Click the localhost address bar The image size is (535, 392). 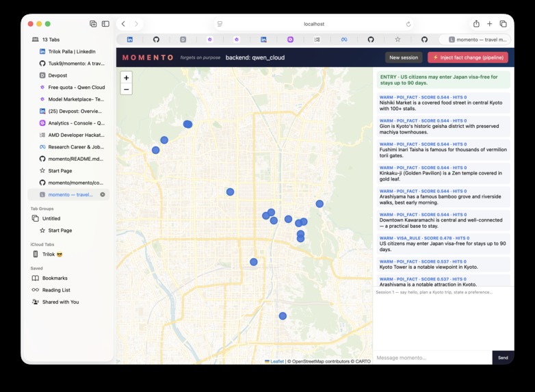(x=314, y=24)
